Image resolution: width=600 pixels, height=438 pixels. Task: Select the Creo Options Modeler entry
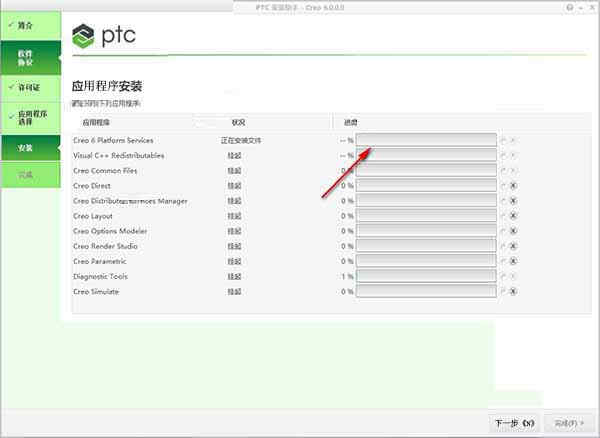(x=110, y=231)
